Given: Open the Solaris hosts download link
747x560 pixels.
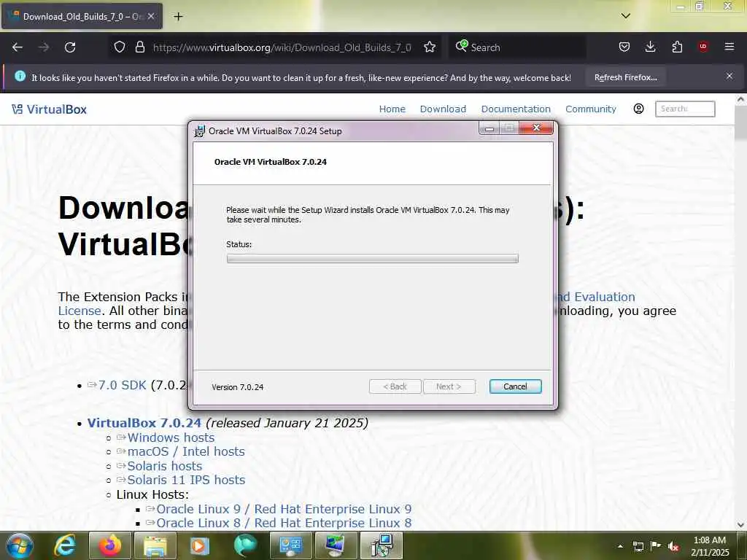Looking at the screenshot, I should [x=164, y=466].
